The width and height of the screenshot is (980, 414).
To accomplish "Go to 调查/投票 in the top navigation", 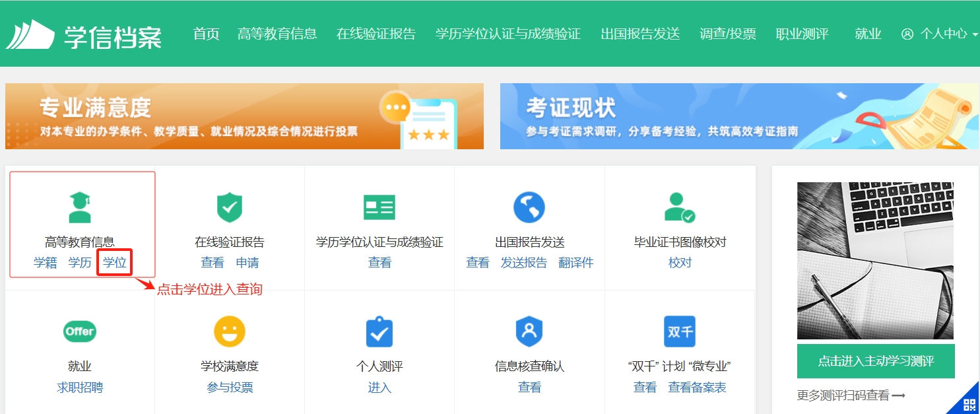I will coord(728,35).
